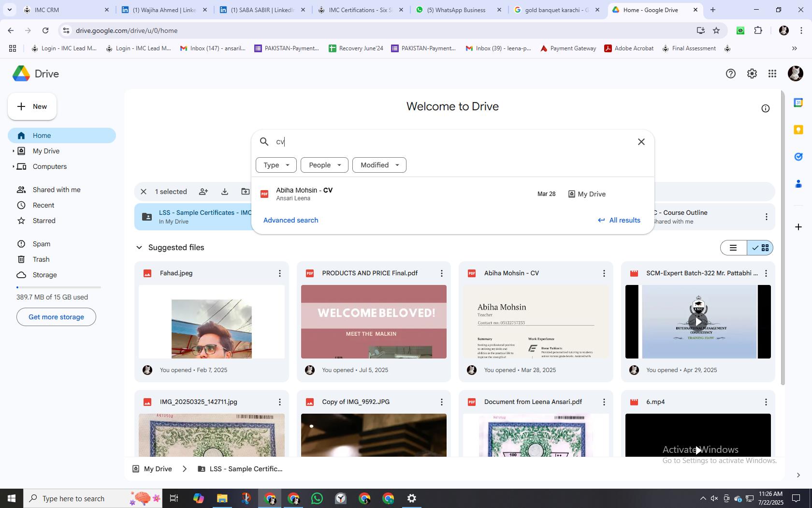Open Fahad.jpeg thumbnail preview
Screen dimensions: 812x508
(x=212, y=322)
